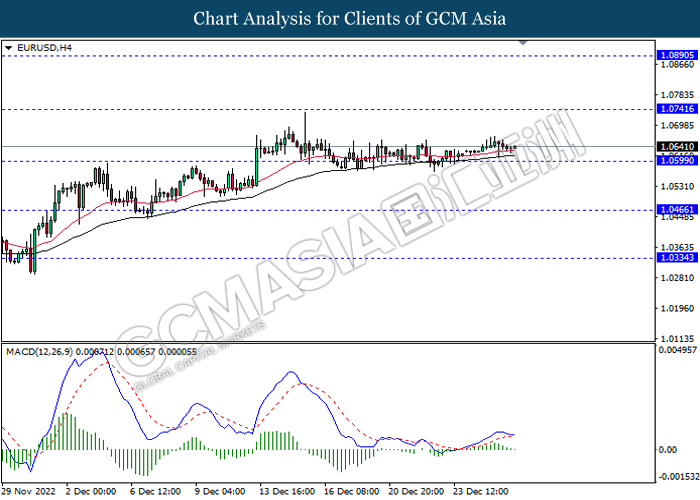Select the 1.08905 price level label
This screenshot has width=700, height=500.
(x=677, y=55)
